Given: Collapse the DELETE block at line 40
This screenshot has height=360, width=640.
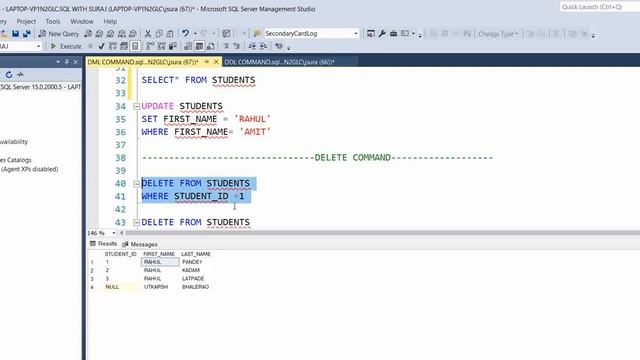Looking at the screenshot, I should pyautogui.click(x=137, y=184).
